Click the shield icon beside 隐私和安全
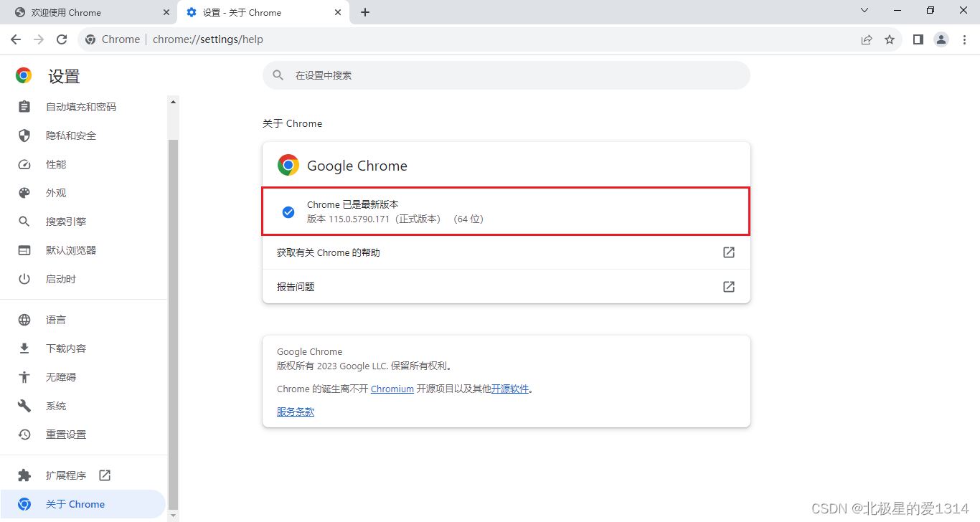Screen dimensions: 980x522 24,136
